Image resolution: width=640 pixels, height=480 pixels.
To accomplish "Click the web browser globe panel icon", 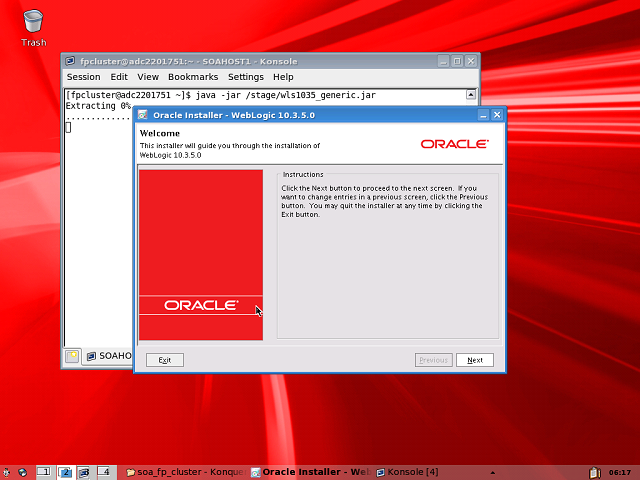I will click(x=22, y=472).
